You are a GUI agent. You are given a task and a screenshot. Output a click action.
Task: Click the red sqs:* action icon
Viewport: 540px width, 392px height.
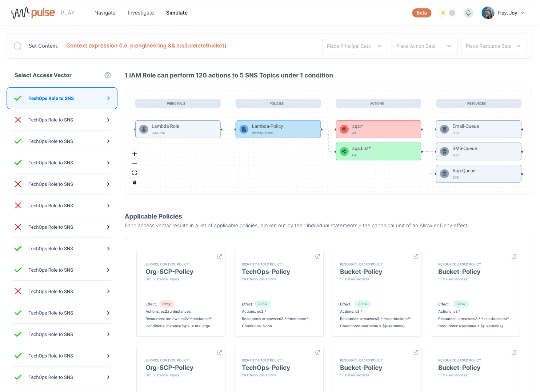point(344,129)
